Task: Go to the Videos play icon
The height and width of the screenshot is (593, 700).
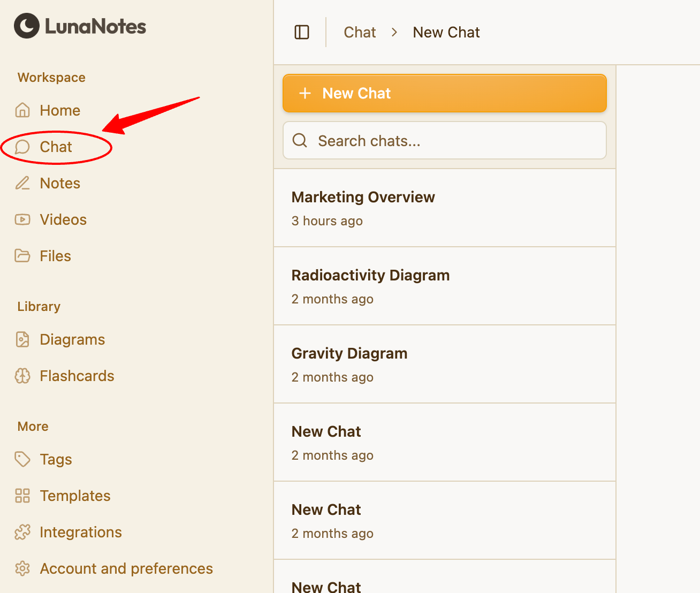Action: pos(22,219)
